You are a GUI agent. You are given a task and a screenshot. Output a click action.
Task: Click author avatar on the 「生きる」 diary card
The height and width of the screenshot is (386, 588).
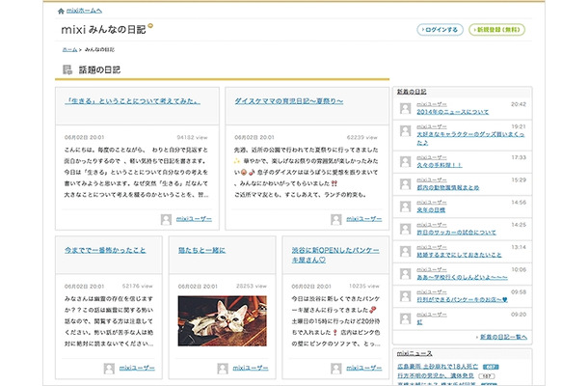tap(166, 219)
